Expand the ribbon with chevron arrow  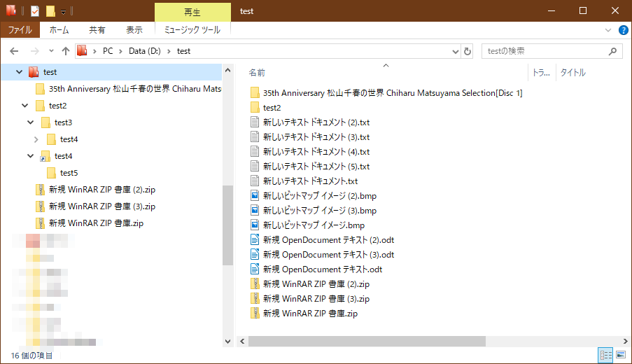point(608,30)
